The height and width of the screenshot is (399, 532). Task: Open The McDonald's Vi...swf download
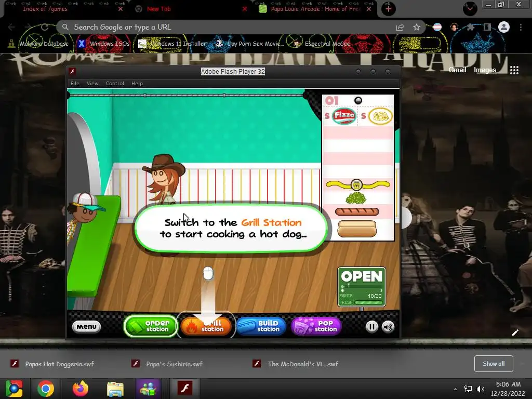pos(296,364)
